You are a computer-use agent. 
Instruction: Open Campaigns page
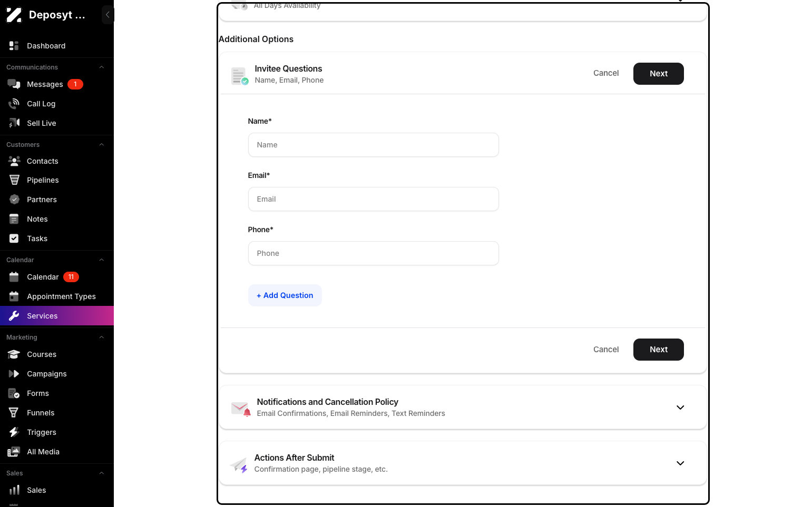click(57, 374)
